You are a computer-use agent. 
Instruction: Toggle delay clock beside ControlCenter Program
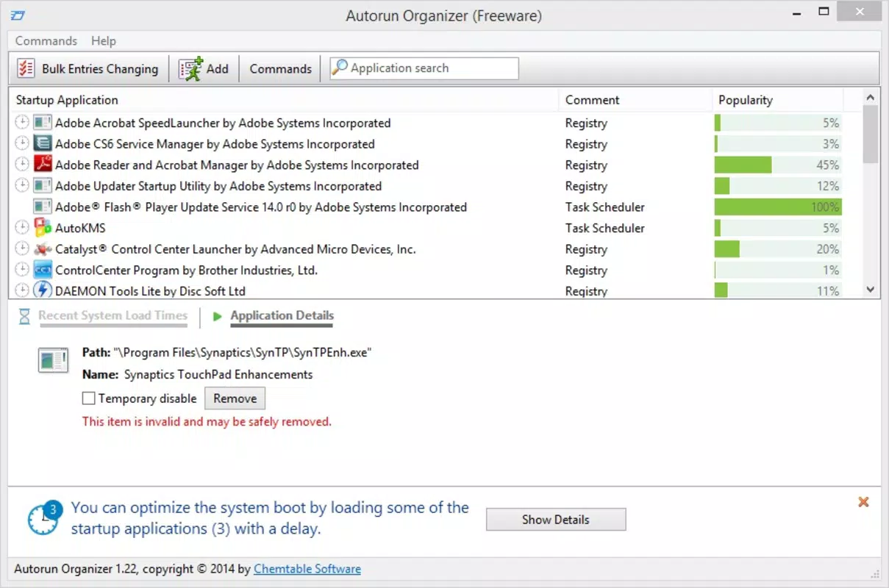[x=22, y=270]
